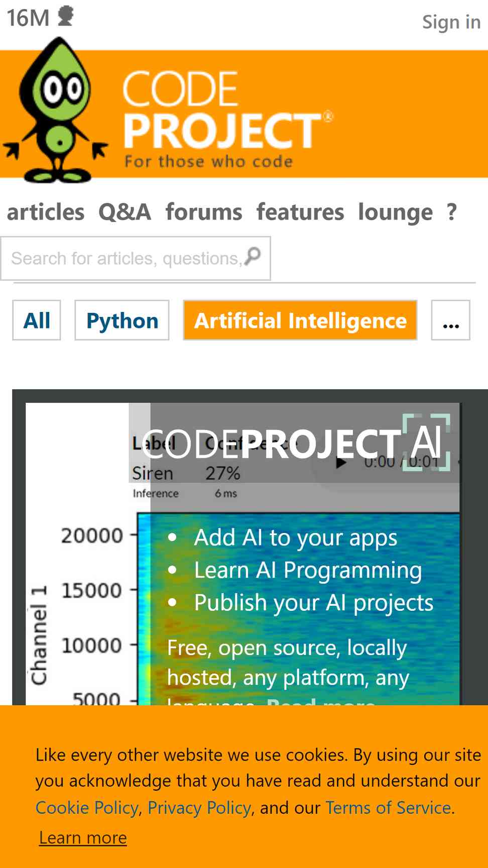Image resolution: width=488 pixels, height=868 pixels.
Task: Open the Q&A menu
Action: (x=125, y=212)
